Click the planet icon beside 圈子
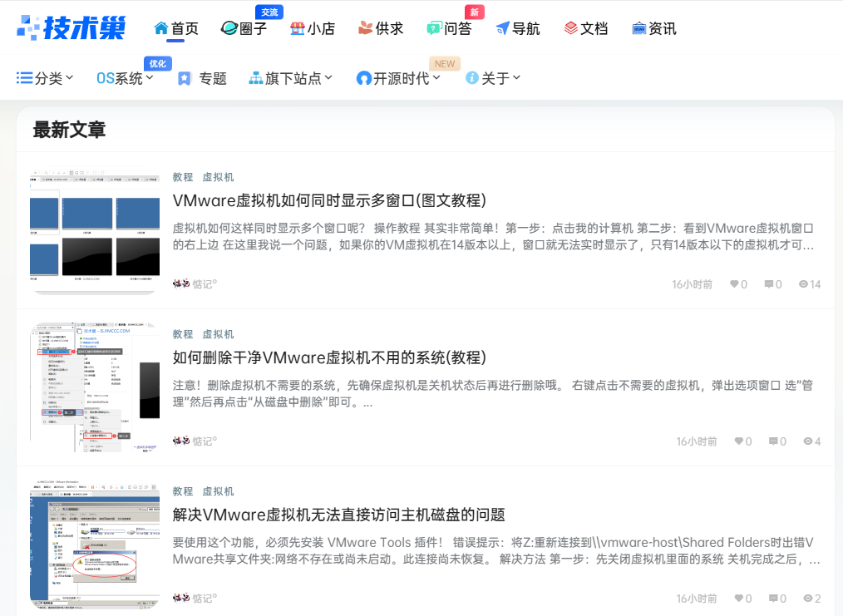Viewport: 843px width, 616px height. [229, 28]
